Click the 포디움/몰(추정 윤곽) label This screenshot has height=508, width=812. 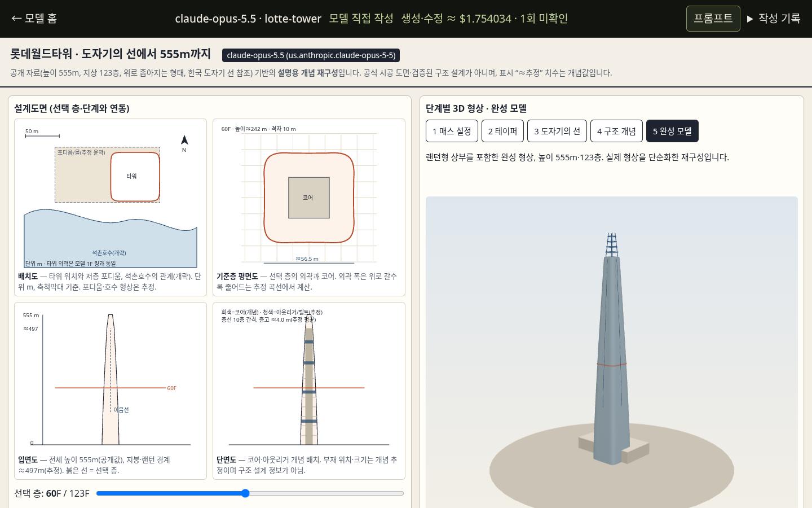coord(81,152)
